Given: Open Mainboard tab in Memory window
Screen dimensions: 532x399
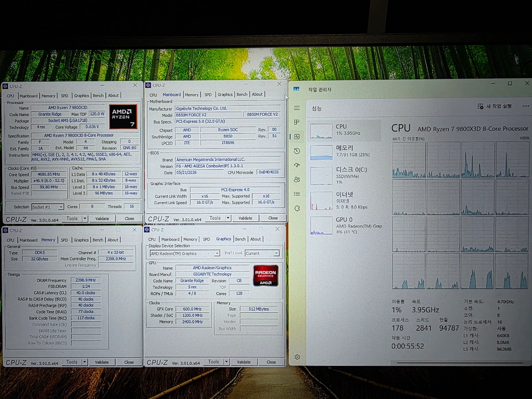Looking at the screenshot, I should click(x=29, y=240).
